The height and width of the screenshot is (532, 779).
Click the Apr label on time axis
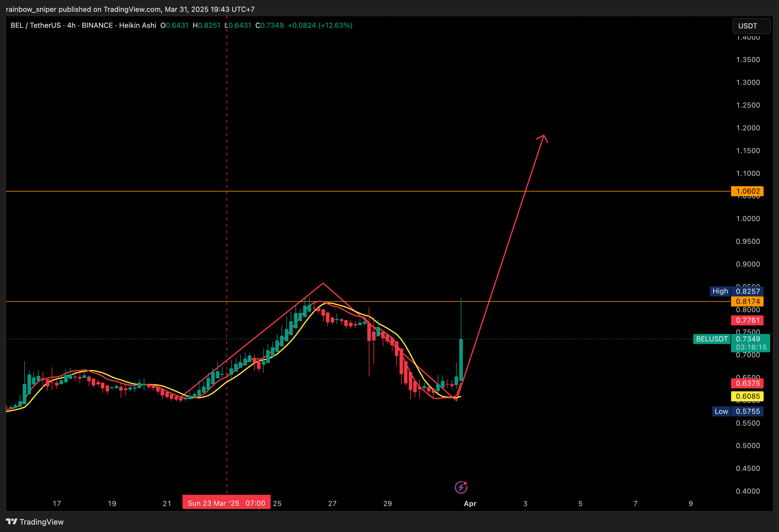pyautogui.click(x=470, y=504)
